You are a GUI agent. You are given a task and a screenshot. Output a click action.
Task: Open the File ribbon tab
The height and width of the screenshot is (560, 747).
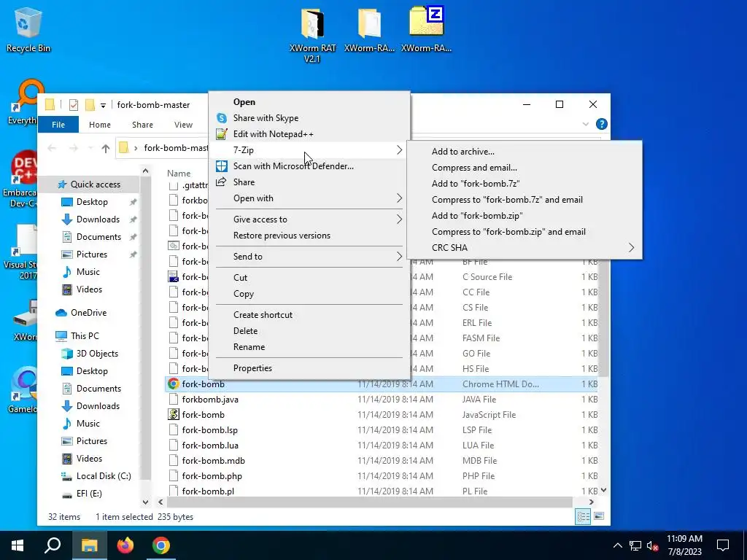pyautogui.click(x=58, y=125)
